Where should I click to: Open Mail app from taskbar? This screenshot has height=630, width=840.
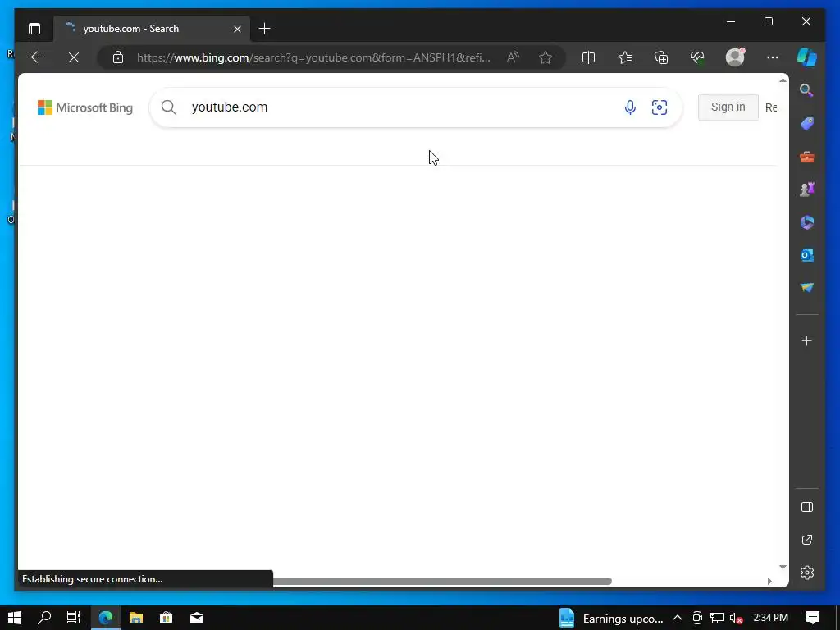click(197, 619)
